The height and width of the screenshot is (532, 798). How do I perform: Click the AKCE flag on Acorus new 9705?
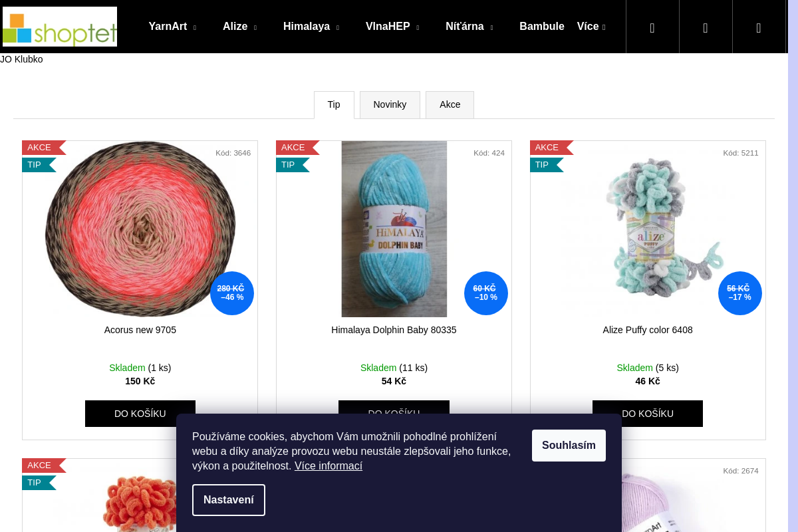click(40, 148)
